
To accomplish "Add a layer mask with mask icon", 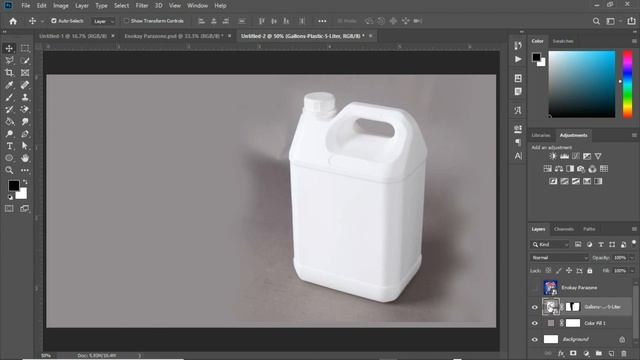I will pyautogui.click(x=573, y=353).
